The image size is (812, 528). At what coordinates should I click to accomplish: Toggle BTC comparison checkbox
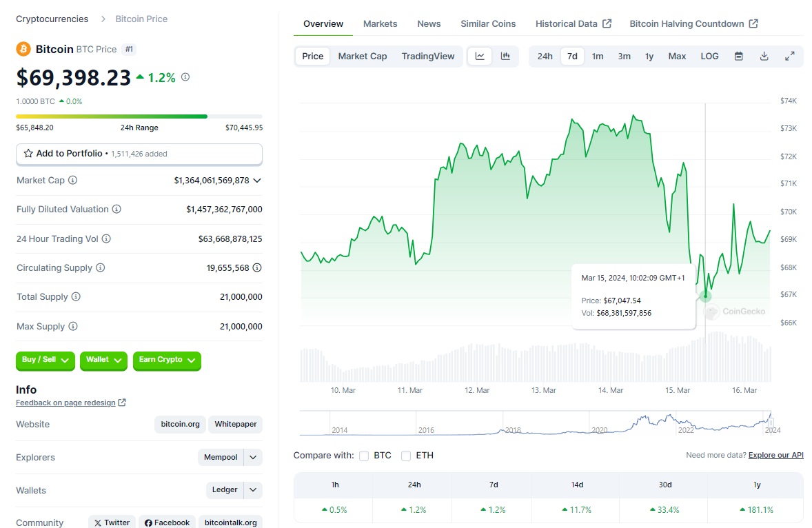(364, 456)
